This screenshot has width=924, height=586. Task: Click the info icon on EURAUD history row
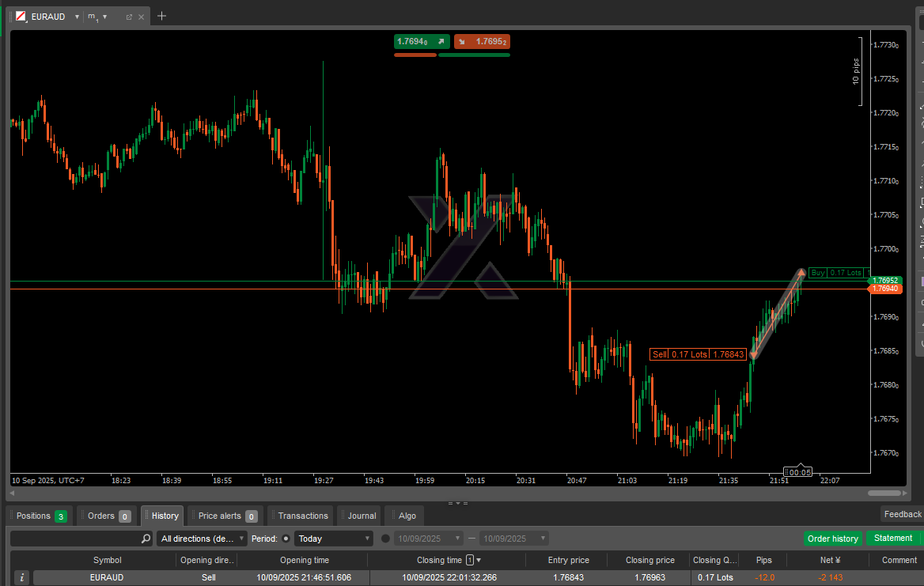coord(21,578)
